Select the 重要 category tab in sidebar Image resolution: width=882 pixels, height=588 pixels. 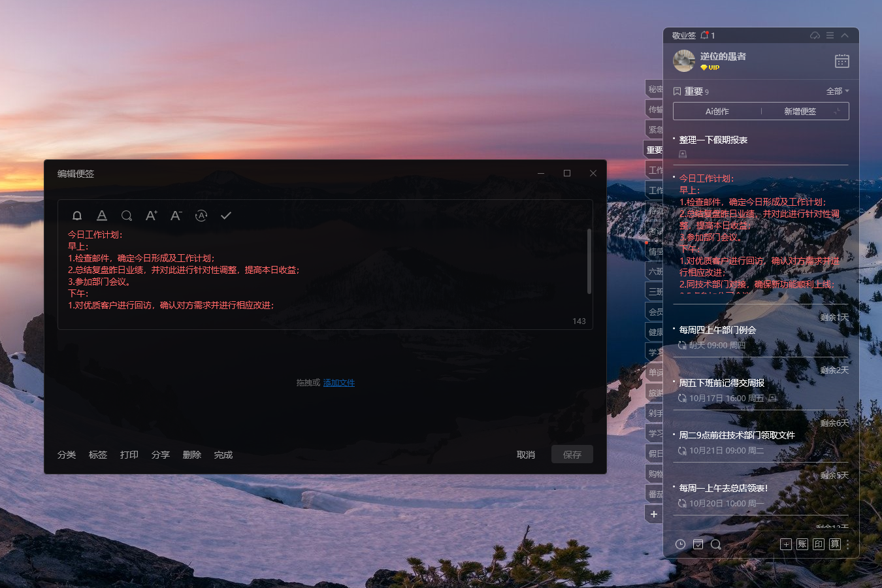point(654,150)
